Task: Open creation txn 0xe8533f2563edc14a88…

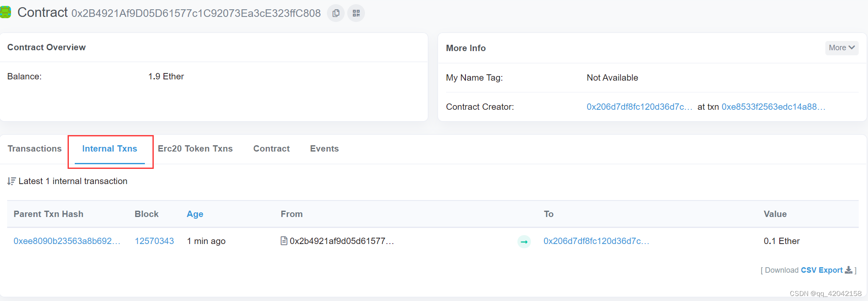Action: click(x=773, y=107)
